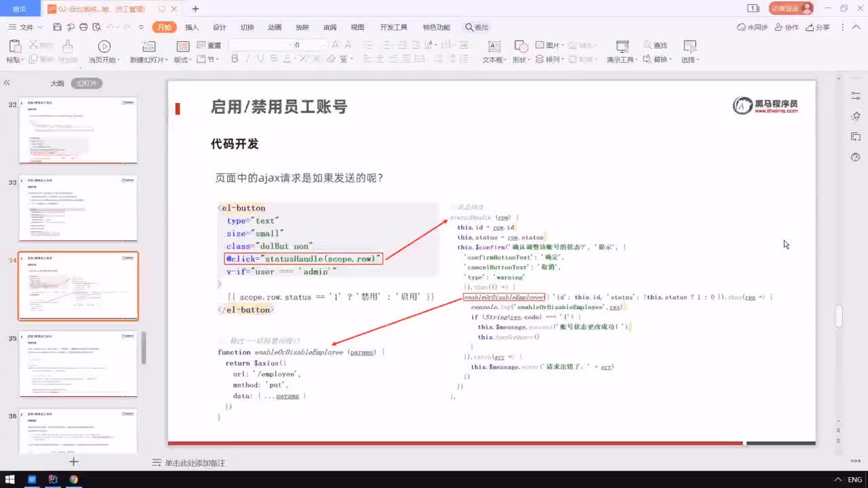Click the clear formatting eraser icon
This screenshot has height=488, width=868.
[x=331, y=59]
